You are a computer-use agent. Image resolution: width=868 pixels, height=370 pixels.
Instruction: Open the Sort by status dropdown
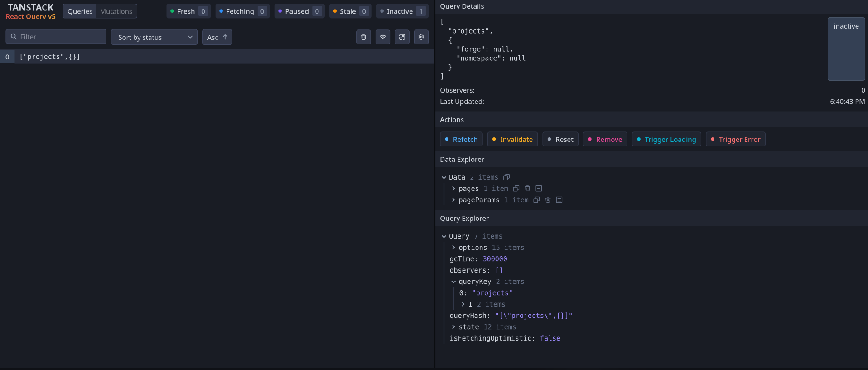point(154,37)
